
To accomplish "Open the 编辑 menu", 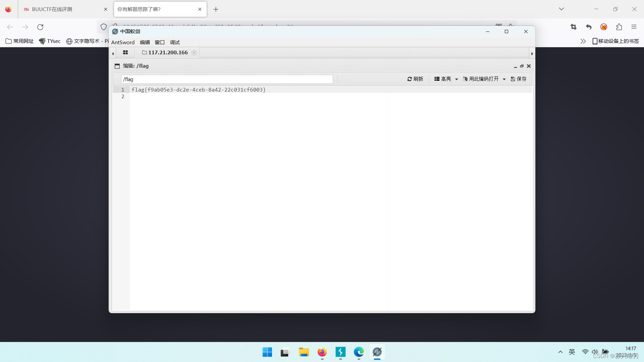I will (x=145, y=42).
